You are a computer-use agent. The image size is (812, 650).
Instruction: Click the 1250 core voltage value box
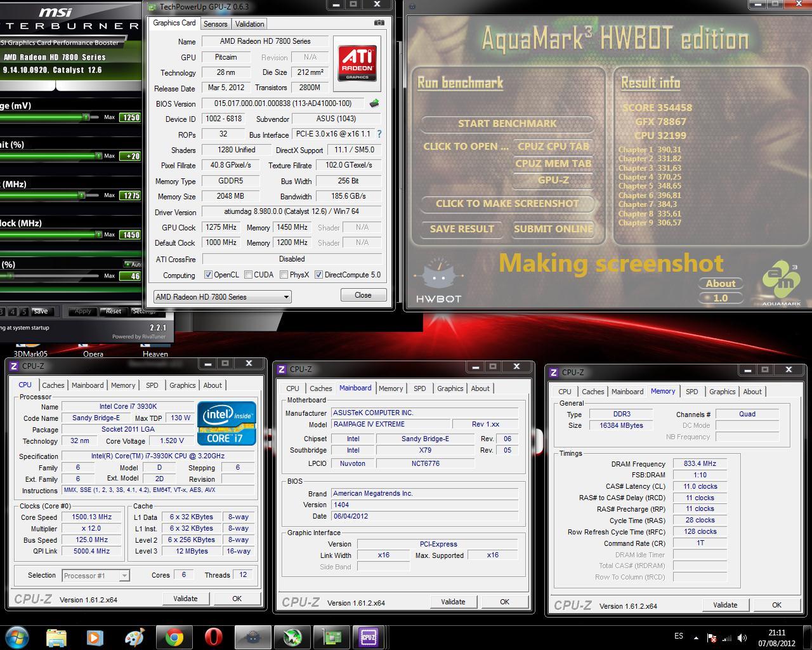[131, 117]
